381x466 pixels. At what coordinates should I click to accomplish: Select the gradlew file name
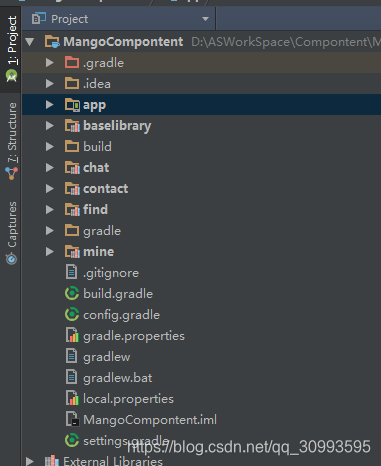[107, 357]
